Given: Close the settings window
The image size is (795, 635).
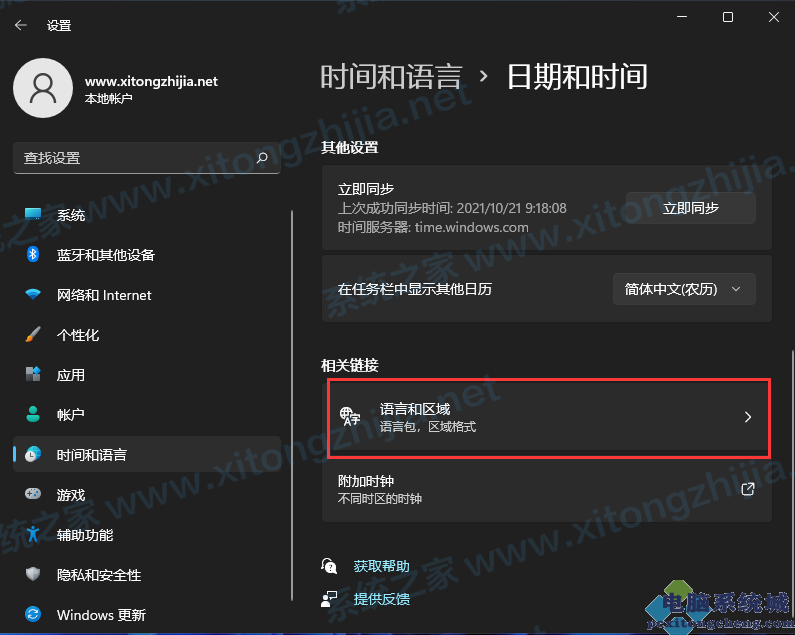Looking at the screenshot, I should pyautogui.click(x=774, y=17).
